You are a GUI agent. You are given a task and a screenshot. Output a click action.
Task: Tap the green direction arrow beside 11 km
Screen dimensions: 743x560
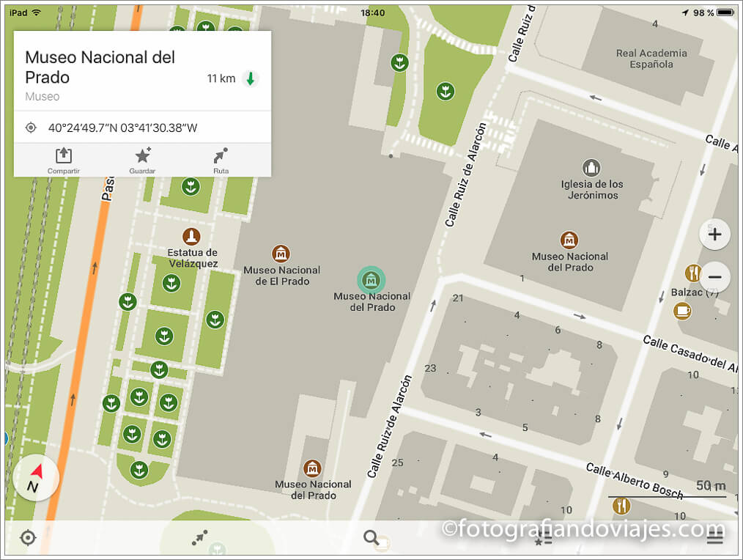[x=251, y=78]
